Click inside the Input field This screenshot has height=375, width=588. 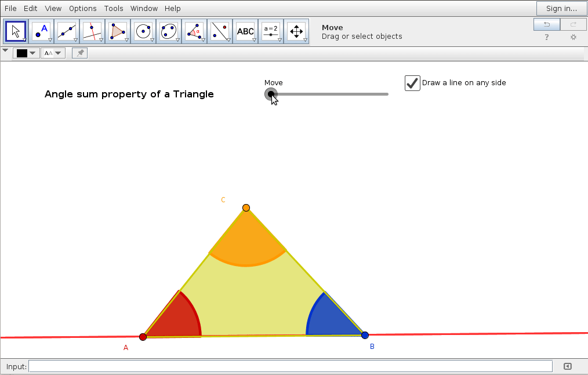coord(291,366)
